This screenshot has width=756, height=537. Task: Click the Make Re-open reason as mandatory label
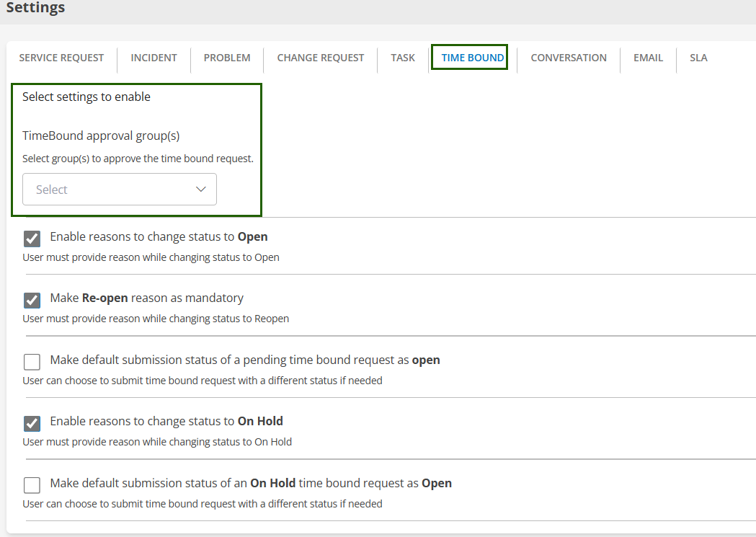pos(146,298)
